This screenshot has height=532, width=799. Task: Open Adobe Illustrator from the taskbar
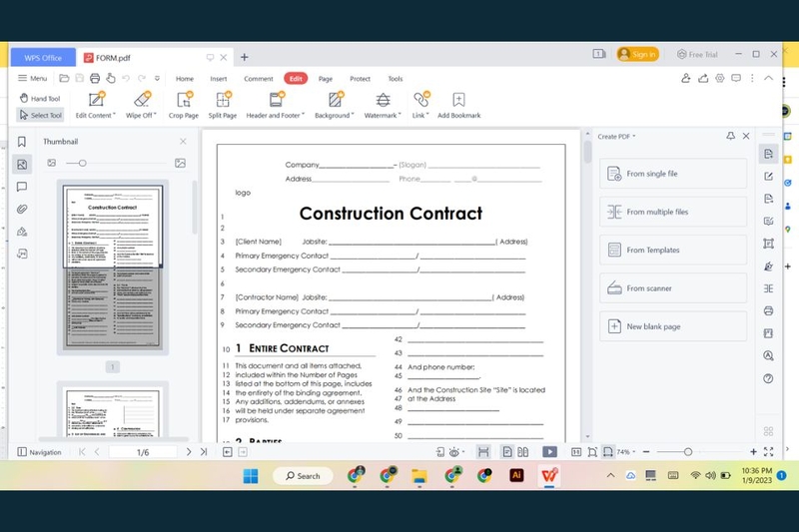(516, 475)
